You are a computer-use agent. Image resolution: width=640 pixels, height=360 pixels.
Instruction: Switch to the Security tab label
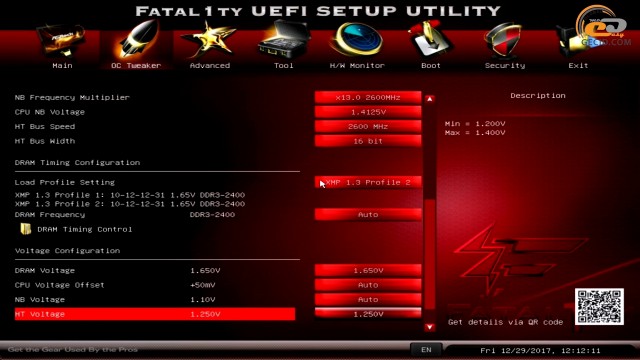click(505, 66)
